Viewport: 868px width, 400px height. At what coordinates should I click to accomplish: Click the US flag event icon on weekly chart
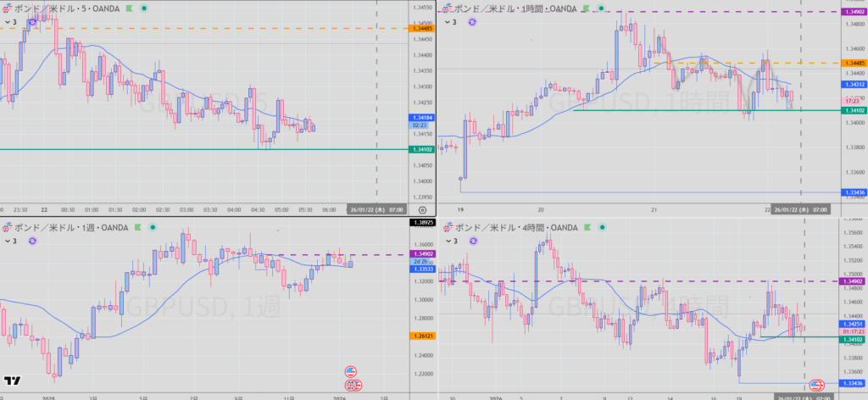[351, 372]
